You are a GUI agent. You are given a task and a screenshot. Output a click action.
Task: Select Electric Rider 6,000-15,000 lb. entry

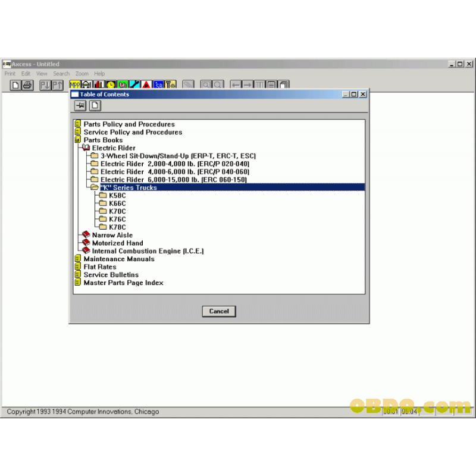[174, 180]
